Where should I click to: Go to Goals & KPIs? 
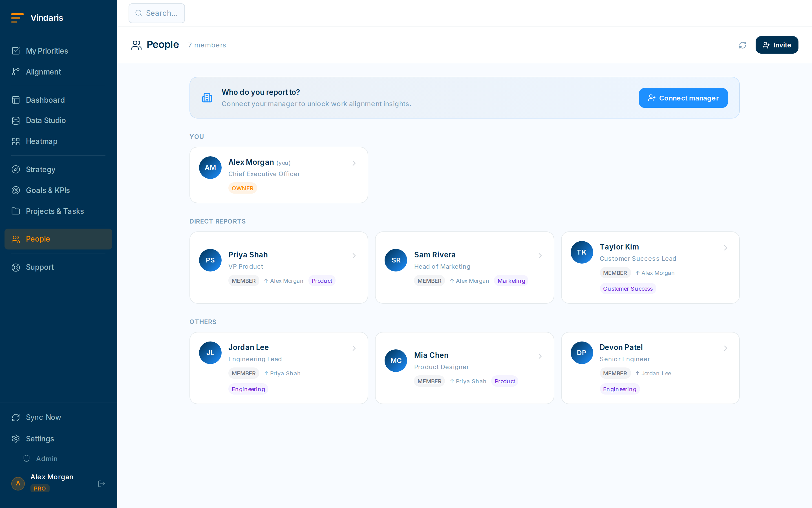58,190
